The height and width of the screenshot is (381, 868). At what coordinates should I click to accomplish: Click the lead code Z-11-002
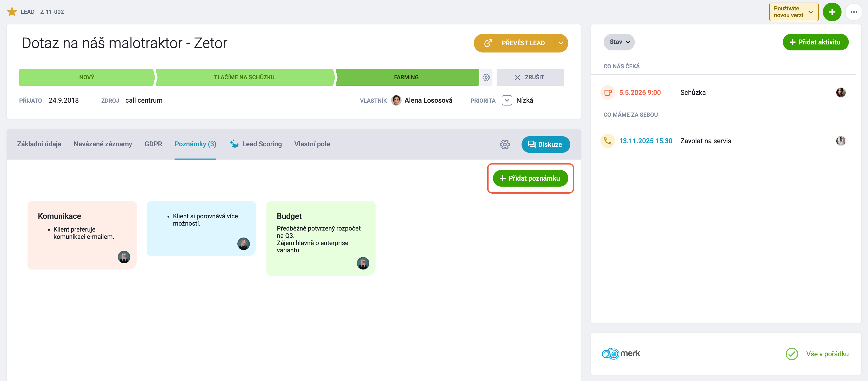click(52, 12)
